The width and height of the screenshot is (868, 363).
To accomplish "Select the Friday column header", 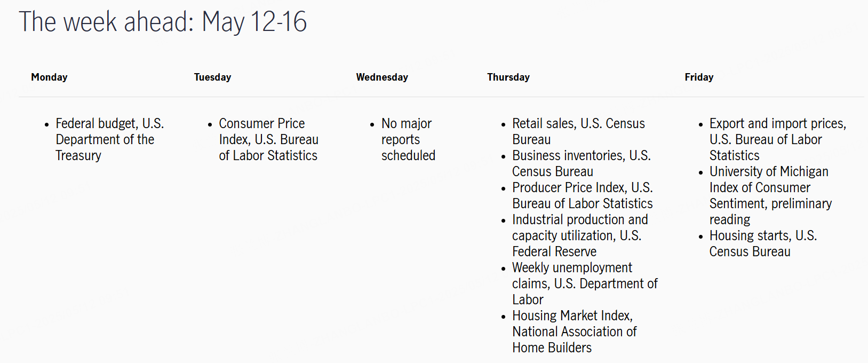I will tap(699, 77).
